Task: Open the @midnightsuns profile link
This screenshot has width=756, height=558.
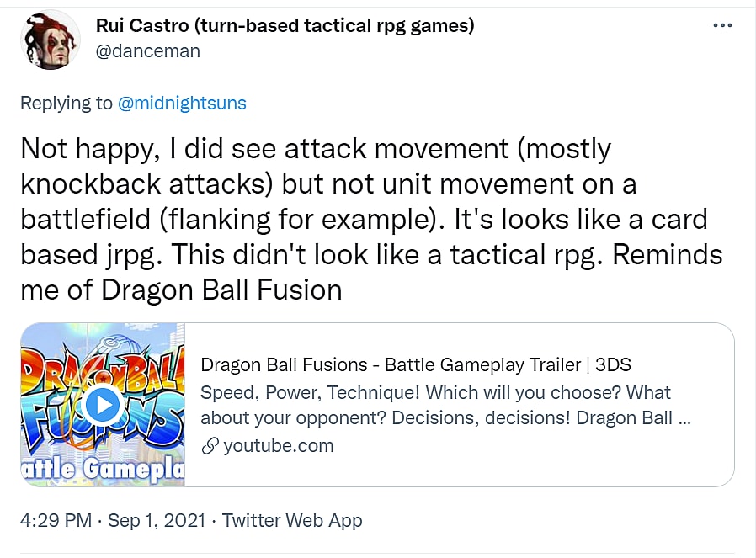Action: [182, 103]
